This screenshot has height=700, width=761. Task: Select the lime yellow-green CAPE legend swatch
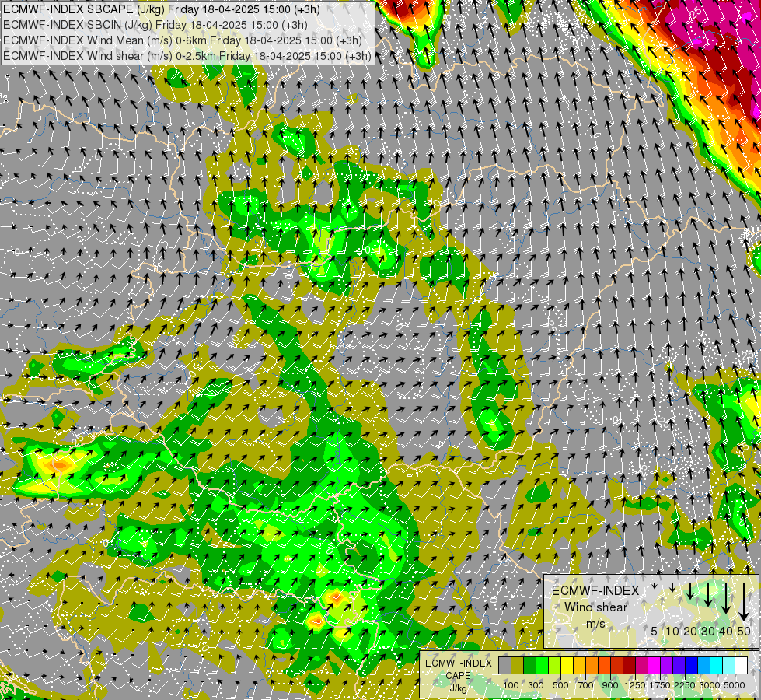pos(555,665)
